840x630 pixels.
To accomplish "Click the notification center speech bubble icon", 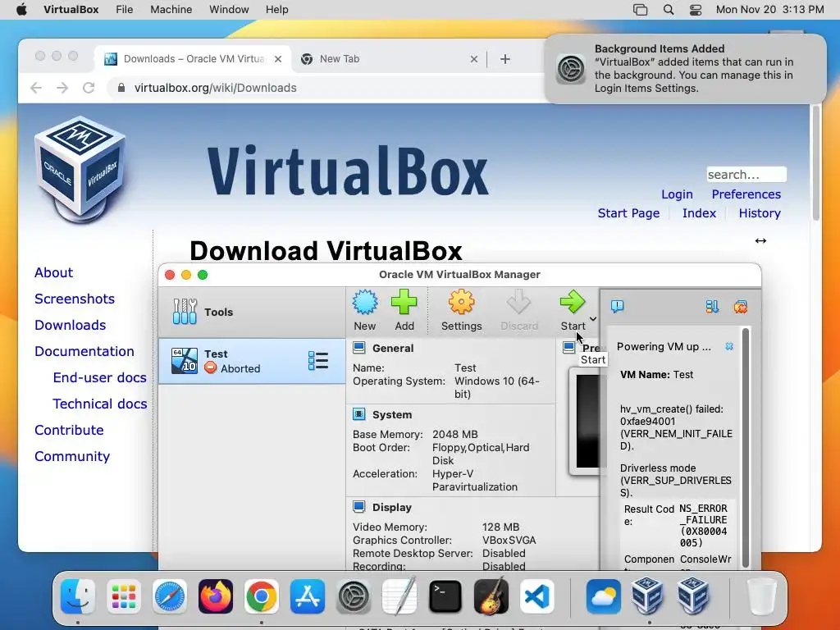I will click(617, 307).
